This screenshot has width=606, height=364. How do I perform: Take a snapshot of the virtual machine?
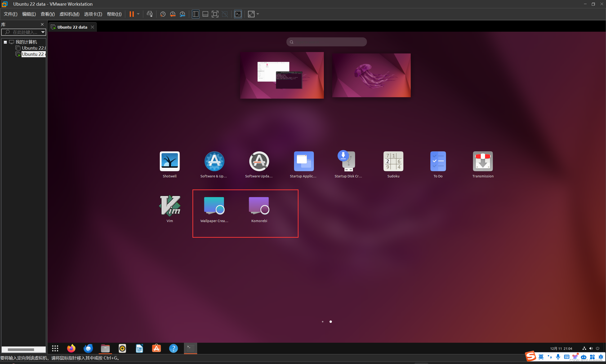click(x=163, y=14)
